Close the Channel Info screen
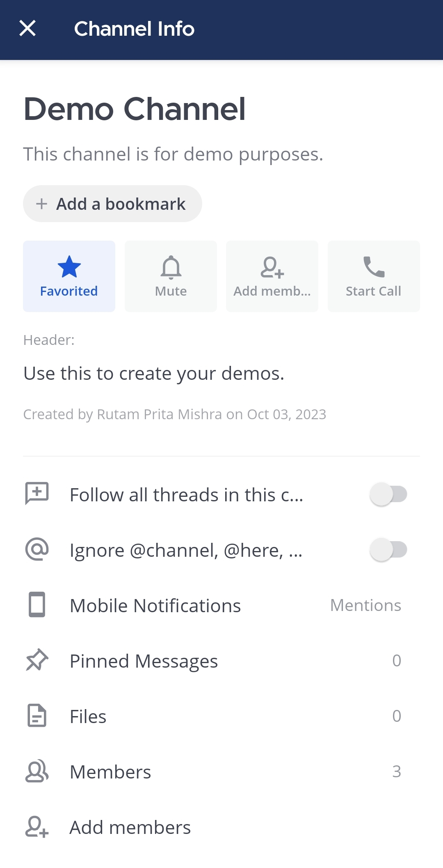Viewport: 443px width, 868px height. point(27,29)
